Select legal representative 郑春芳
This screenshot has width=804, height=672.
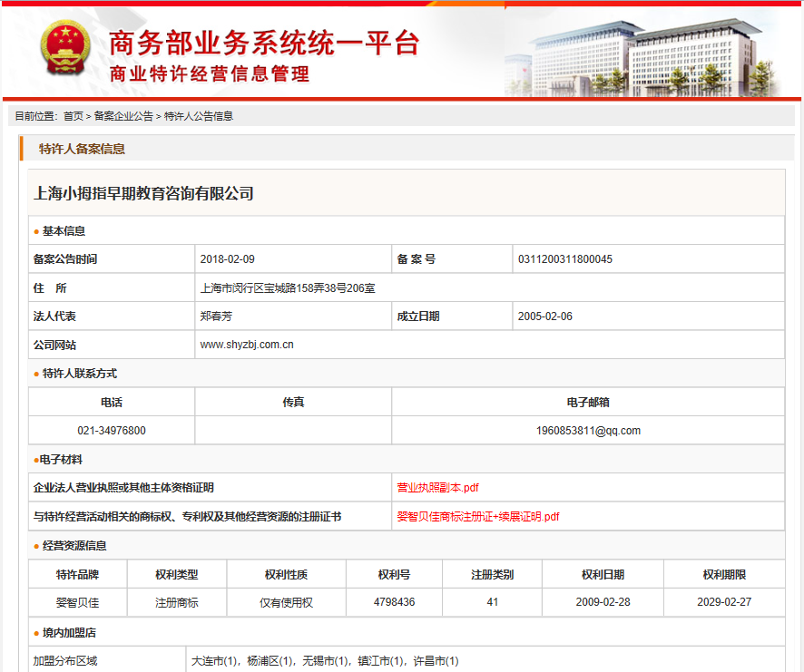pos(216,317)
